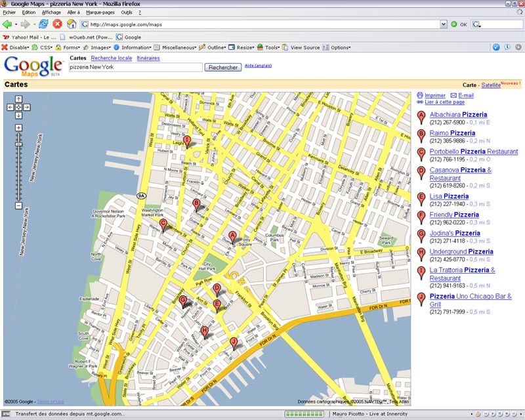Open the Recherche locale link
This screenshot has width=525, height=420.
[x=112, y=58]
